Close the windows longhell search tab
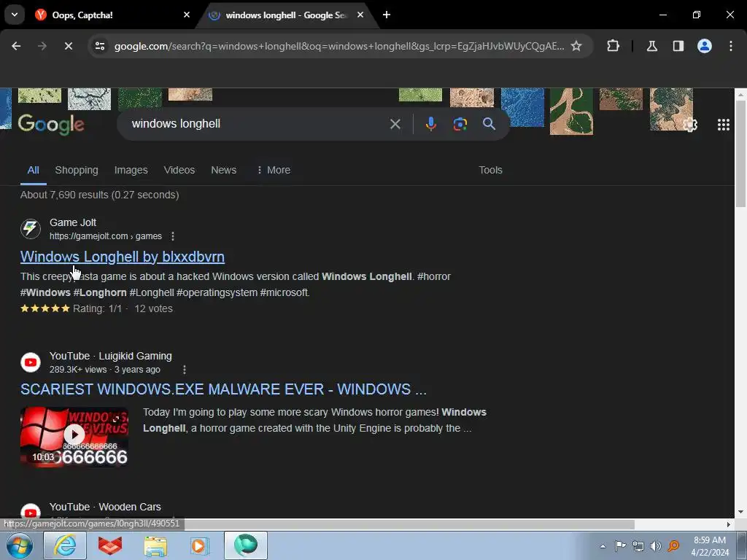Screen dimensions: 747x560 [360, 15]
